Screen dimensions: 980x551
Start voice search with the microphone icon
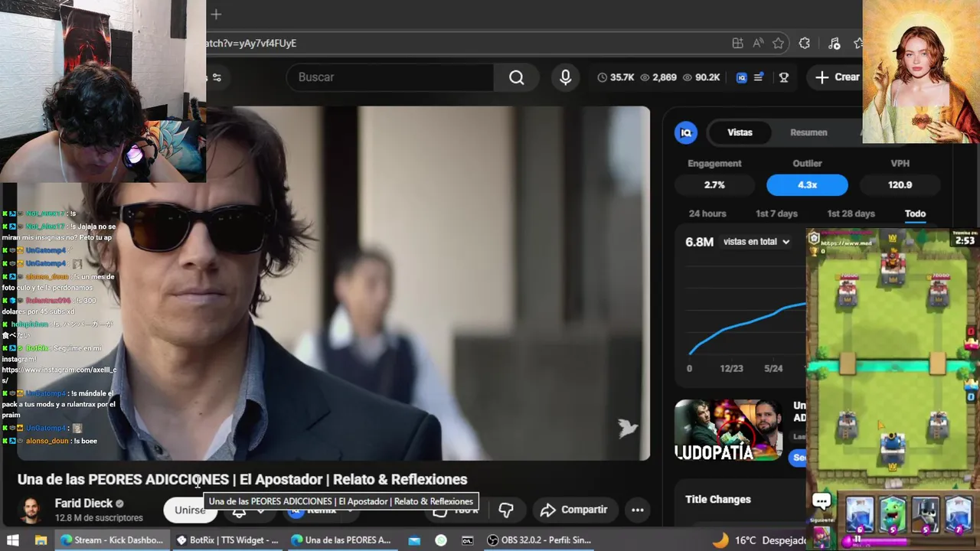coord(565,77)
